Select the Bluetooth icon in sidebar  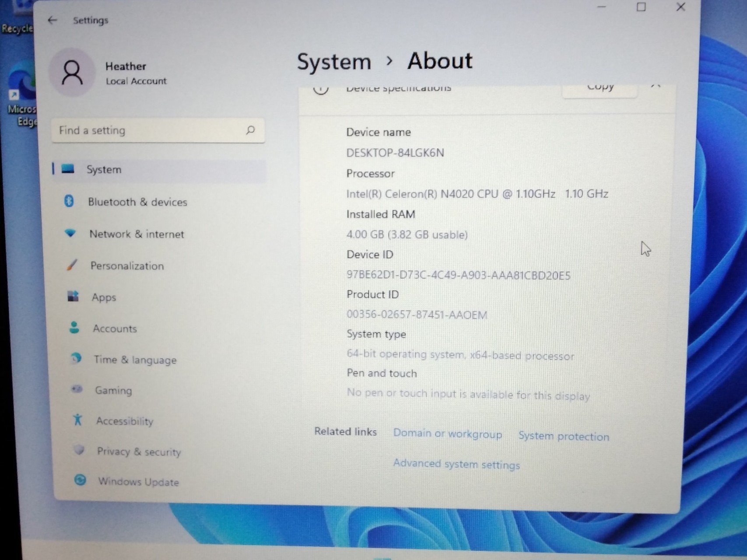click(x=69, y=201)
